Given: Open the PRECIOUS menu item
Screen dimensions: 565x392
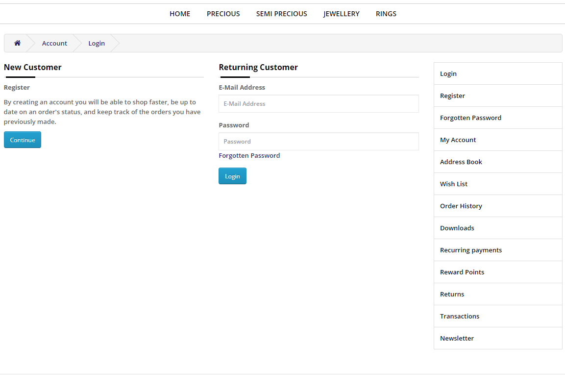Looking at the screenshot, I should pyautogui.click(x=223, y=14).
